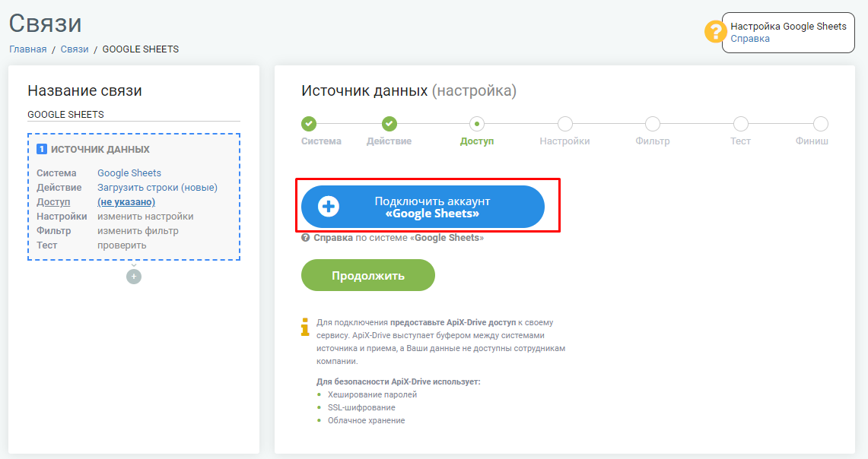Click the green Продолжить button
868x459 pixels.
(x=368, y=275)
